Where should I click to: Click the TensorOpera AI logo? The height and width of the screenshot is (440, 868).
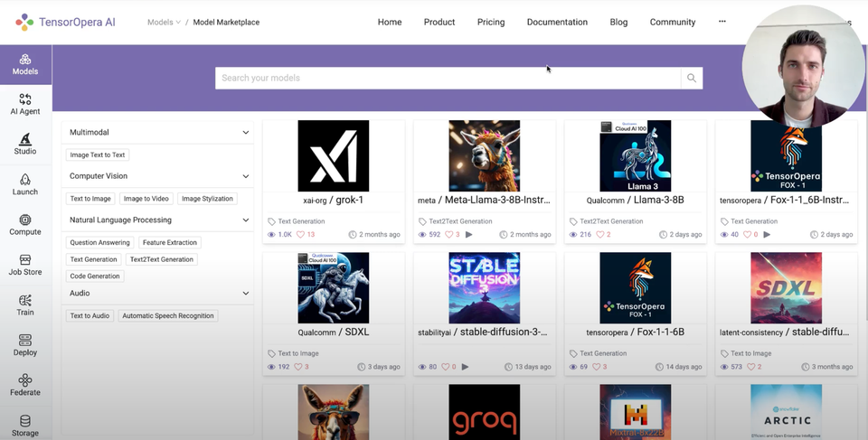click(x=65, y=23)
